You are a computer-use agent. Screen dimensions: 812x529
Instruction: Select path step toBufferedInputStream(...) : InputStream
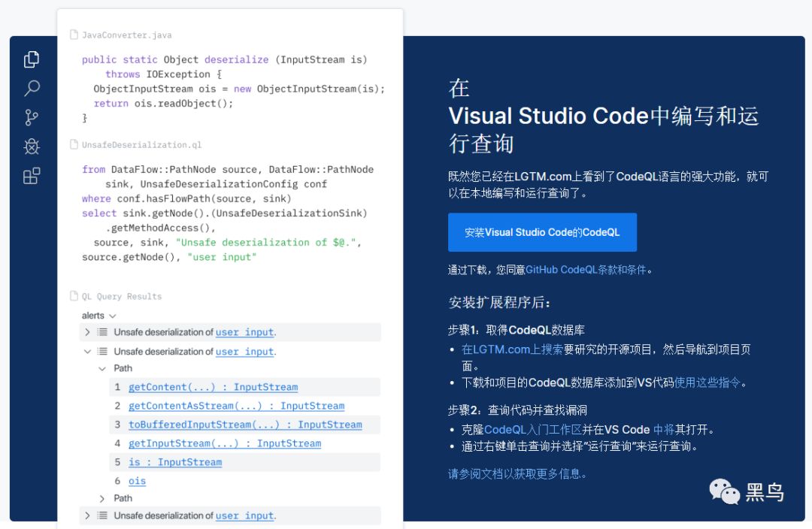pyautogui.click(x=245, y=425)
